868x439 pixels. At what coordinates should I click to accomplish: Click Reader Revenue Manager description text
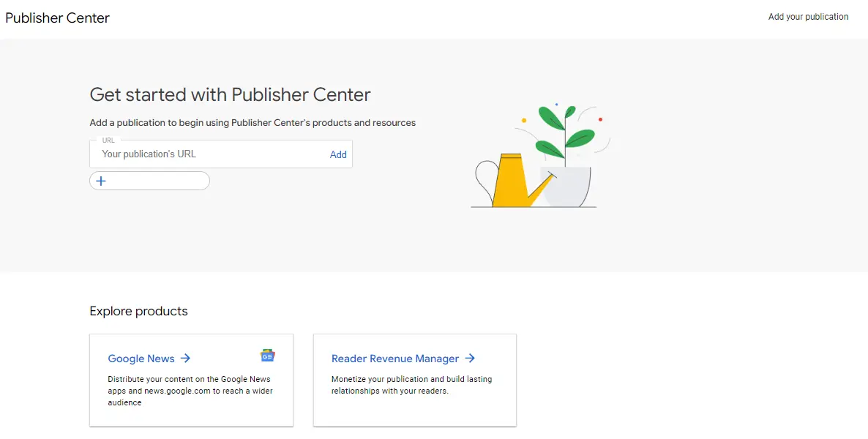[412, 385]
